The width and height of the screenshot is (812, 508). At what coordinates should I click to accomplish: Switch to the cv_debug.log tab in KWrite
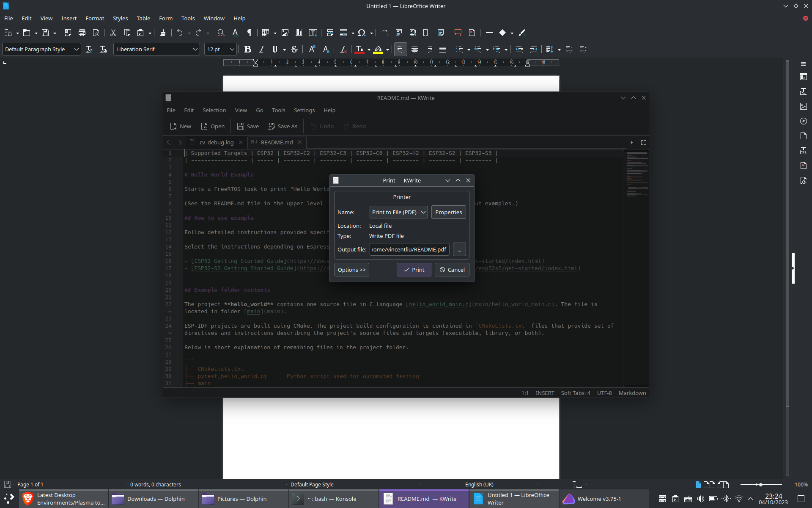216,142
